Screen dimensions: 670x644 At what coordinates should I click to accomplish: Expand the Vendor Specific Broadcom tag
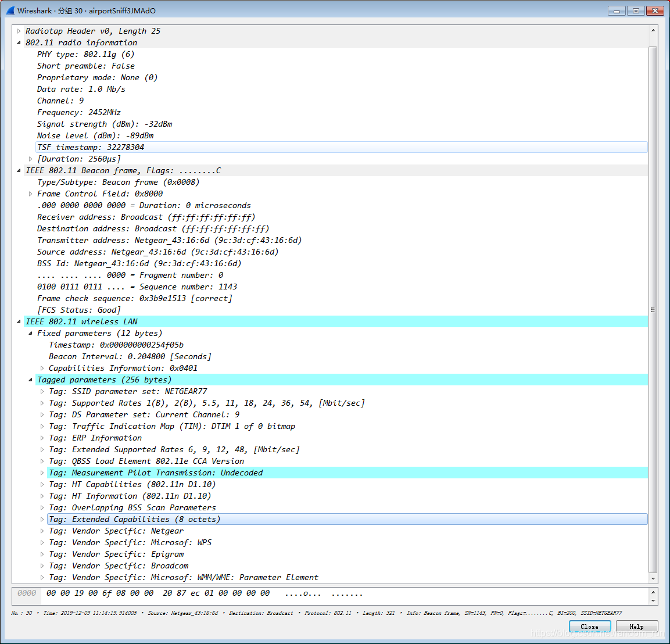pos(42,566)
